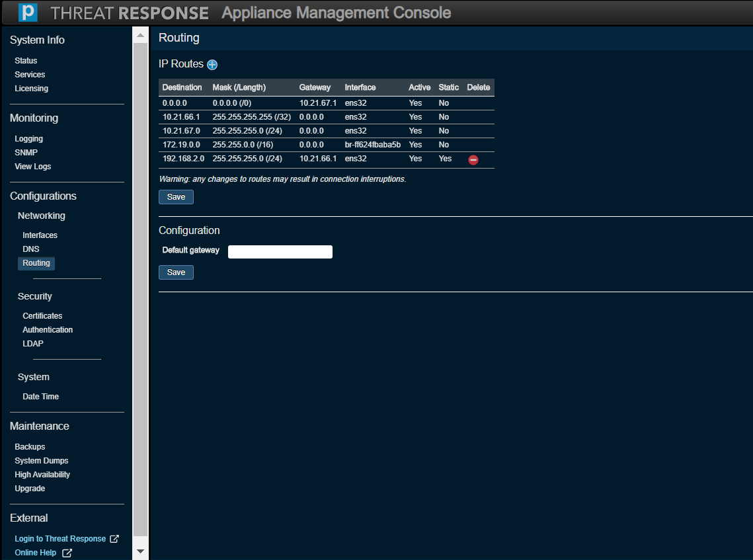Click the Proofpoint logo icon

pos(28,13)
